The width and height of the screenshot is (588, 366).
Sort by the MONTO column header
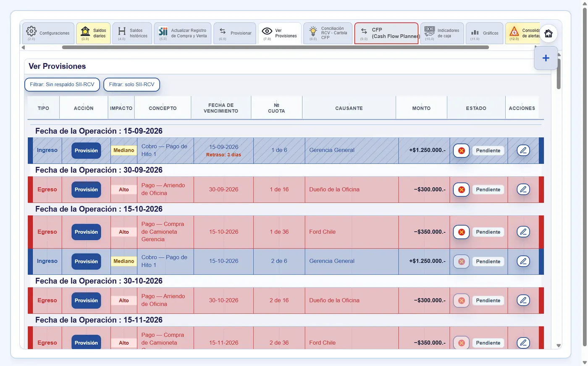tap(421, 108)
